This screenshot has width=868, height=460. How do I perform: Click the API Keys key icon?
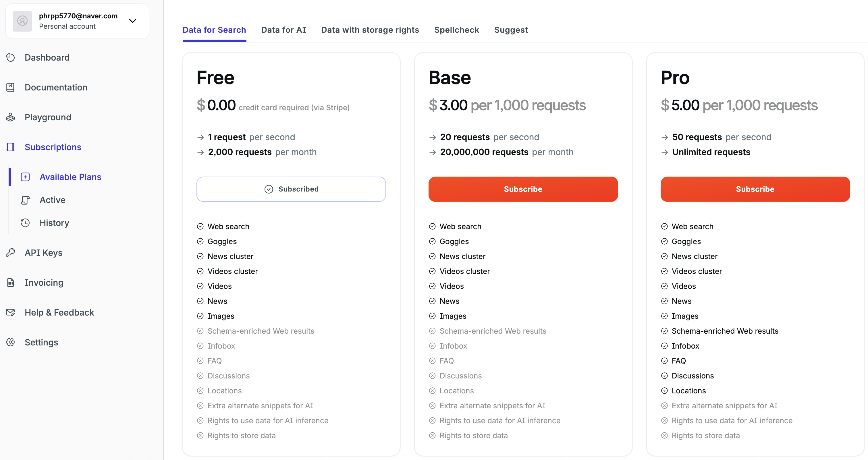[10, 253]
